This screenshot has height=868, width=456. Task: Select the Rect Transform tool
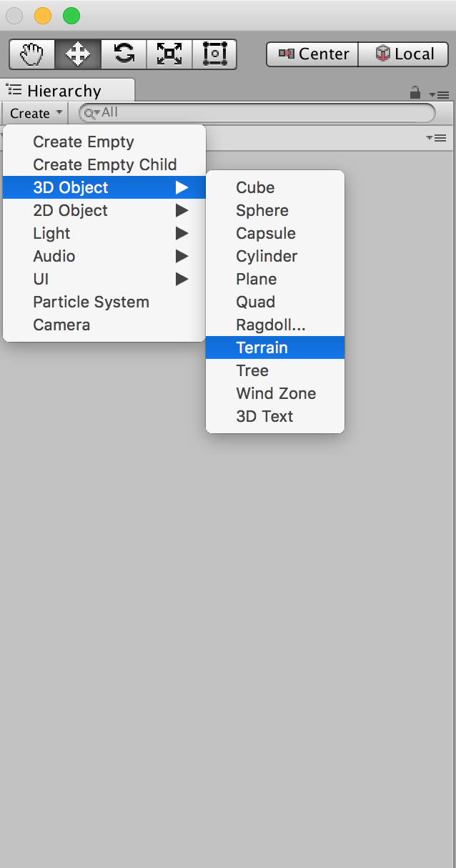[214, 54]
